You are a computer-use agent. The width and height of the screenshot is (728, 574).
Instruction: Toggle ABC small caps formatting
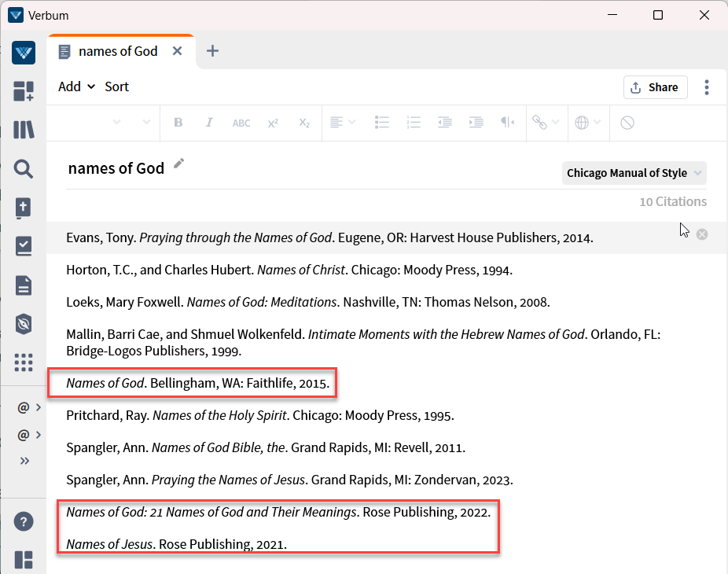[241, 123]
